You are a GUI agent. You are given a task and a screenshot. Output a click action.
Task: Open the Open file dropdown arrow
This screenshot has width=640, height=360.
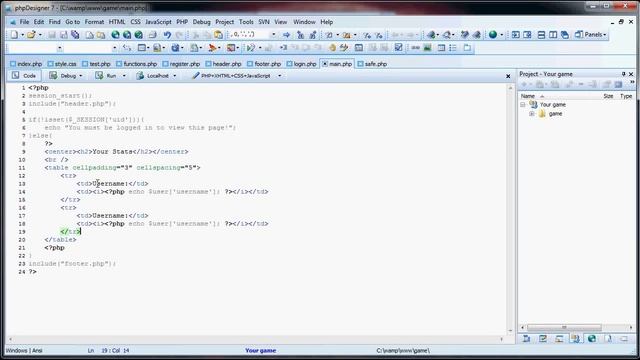click(x=40, y=35)
